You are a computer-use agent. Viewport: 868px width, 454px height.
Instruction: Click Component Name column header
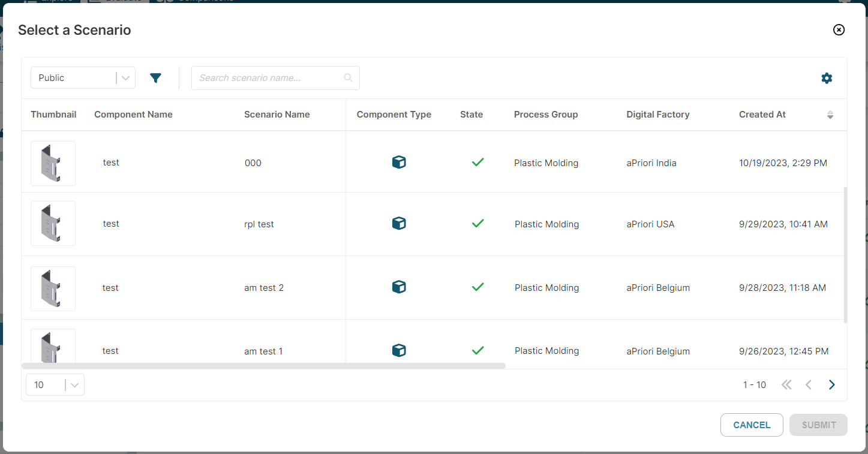click(x=133, y=115)
